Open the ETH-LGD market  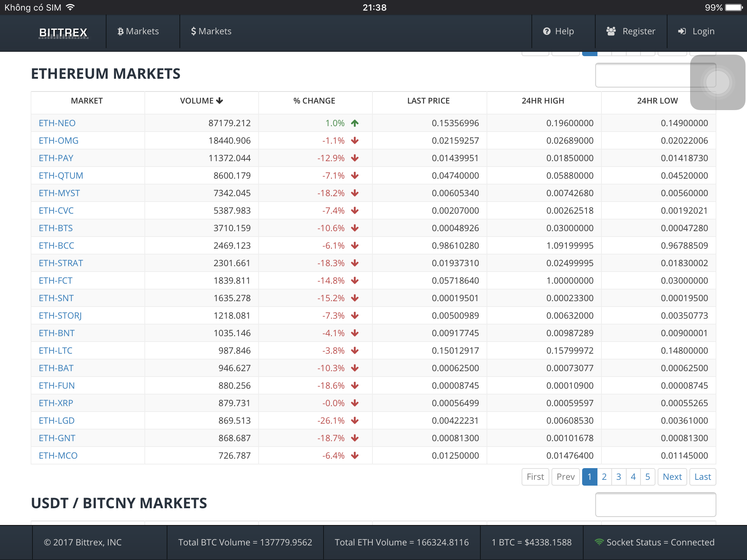click(57, 421)
